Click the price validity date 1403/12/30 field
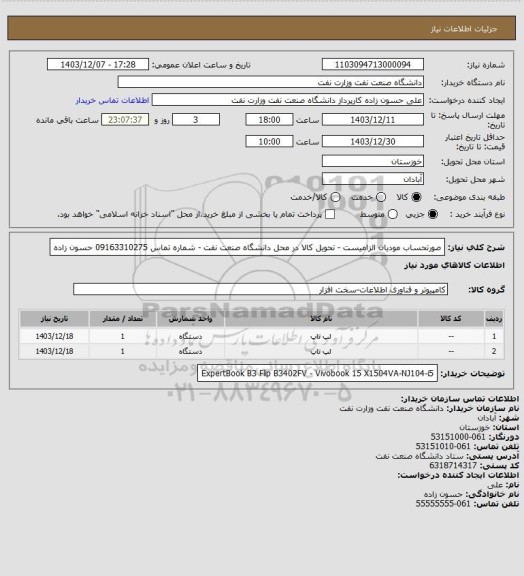 click(x=373, y=141)
